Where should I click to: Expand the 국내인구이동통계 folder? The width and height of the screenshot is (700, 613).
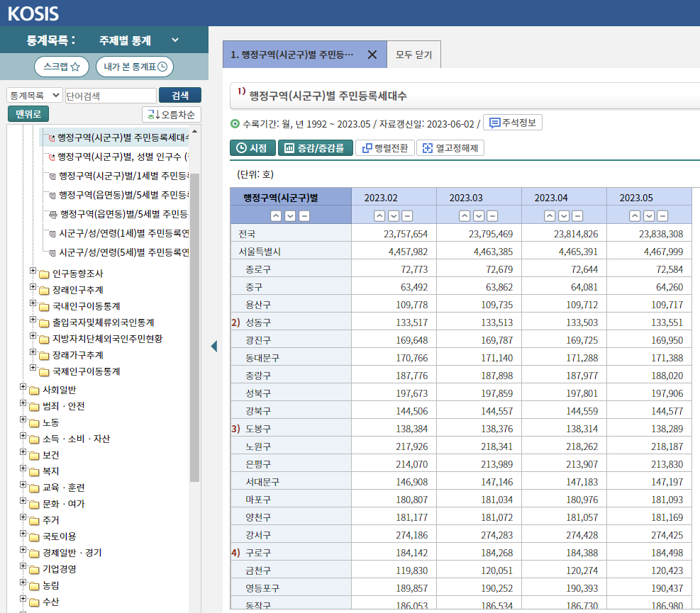coord(33,303)
